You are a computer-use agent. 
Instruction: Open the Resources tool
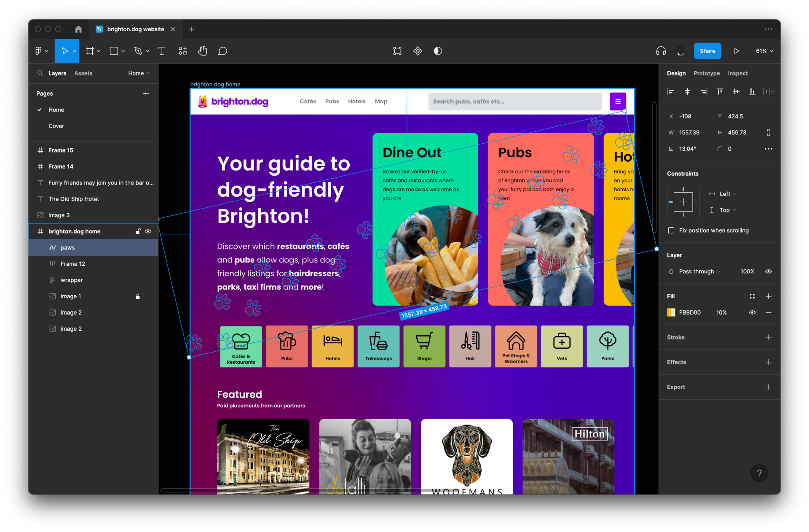[x=182, y=51]
